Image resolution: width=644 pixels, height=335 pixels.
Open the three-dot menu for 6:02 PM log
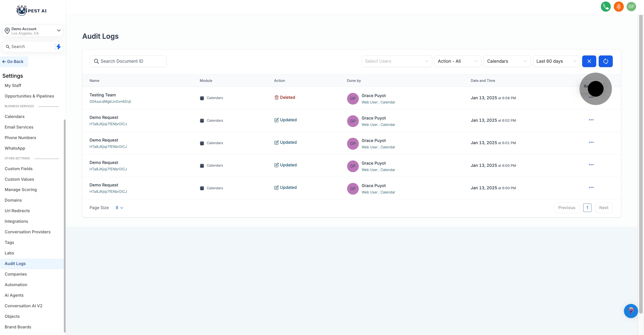591,120
